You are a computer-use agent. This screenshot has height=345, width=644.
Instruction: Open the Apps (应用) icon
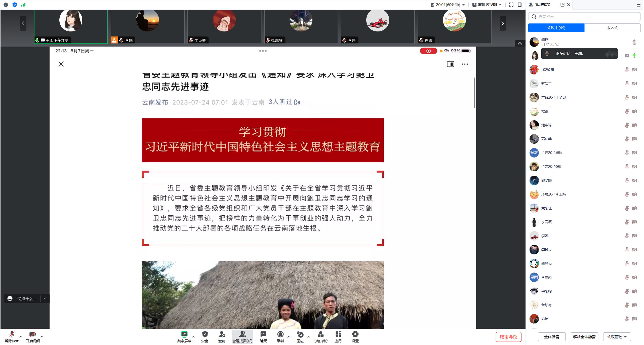coord(338,334)
